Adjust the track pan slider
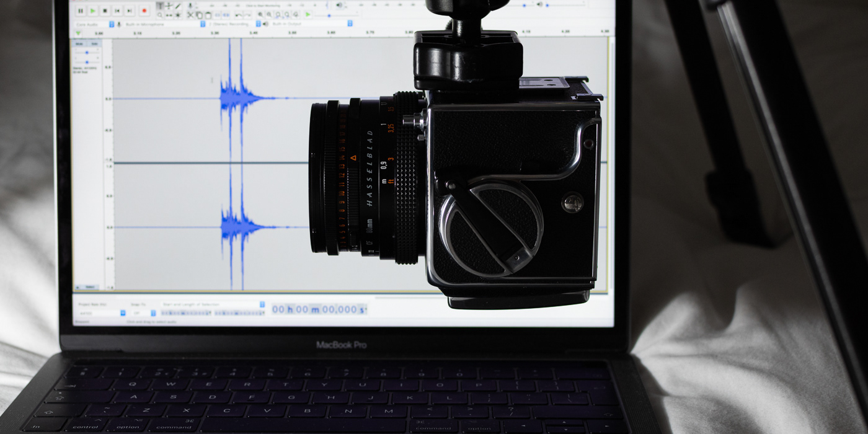The height and width of the screenshot is (434, 868). (x=87, y=62)
